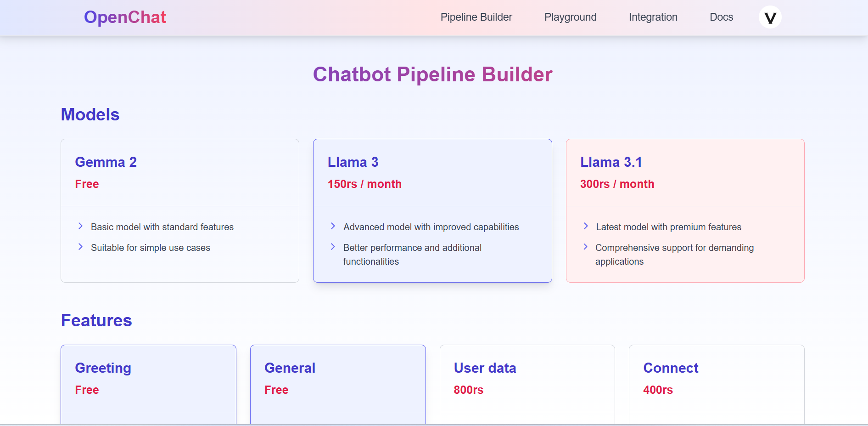This screenshot has width=868, height=426.
Task: Click chevron beside Latest model with premium features
Action: [x=586, y=226]
